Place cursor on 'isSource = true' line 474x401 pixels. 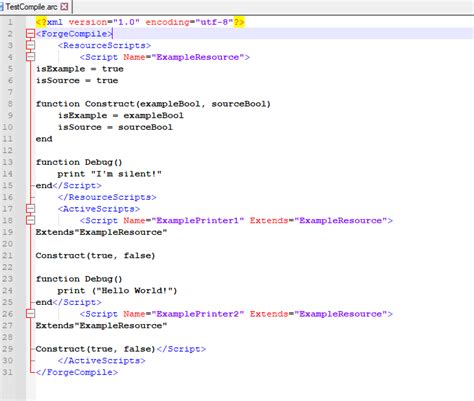click(77, 80)
